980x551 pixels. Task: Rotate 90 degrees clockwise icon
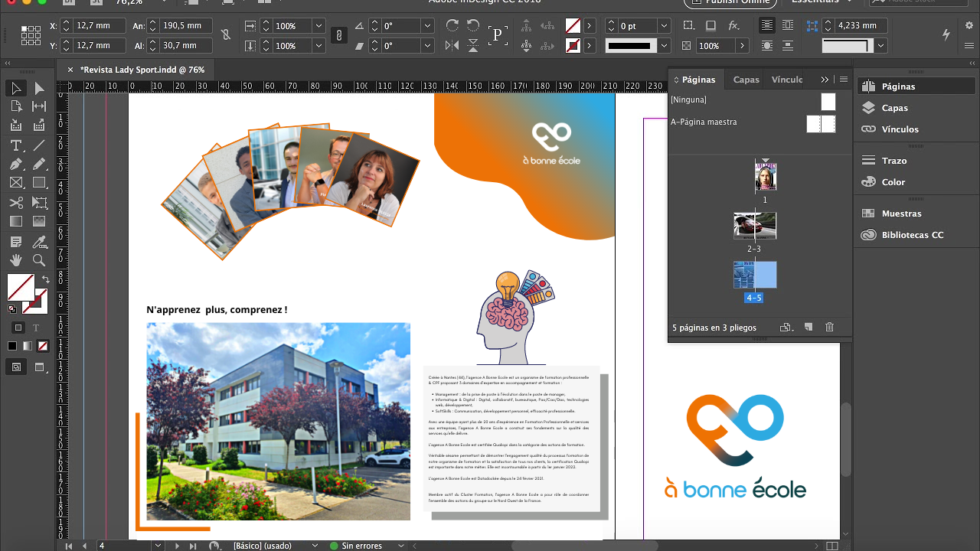(x=452, y=26)
